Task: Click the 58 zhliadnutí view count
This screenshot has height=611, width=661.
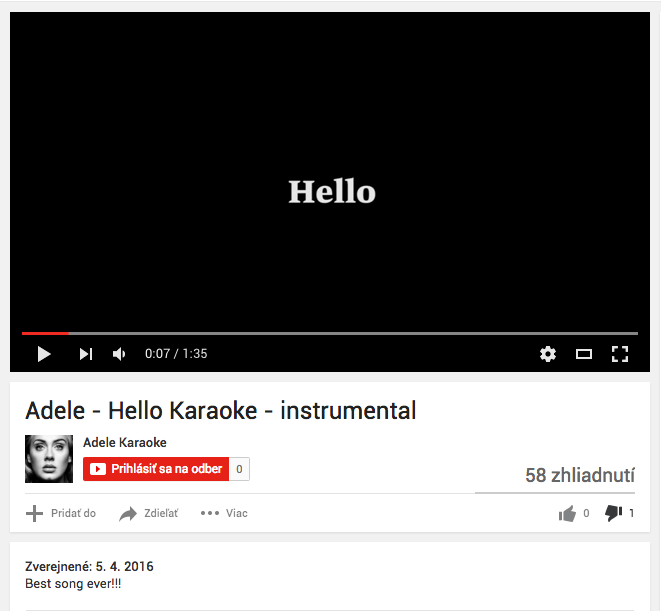Action: click(x=580, y=475)
